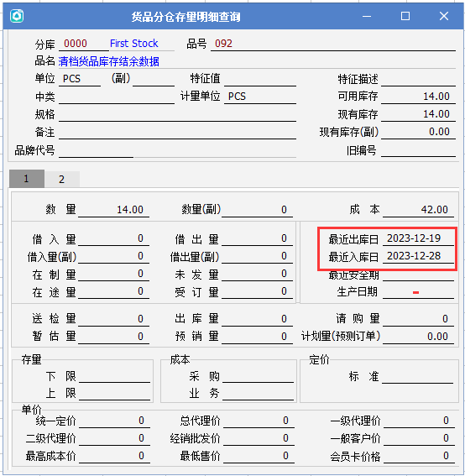Click the 品号 field showing 092
Image resolution: width=465 pixels, height=476 pixels.
tap(333, 44)
